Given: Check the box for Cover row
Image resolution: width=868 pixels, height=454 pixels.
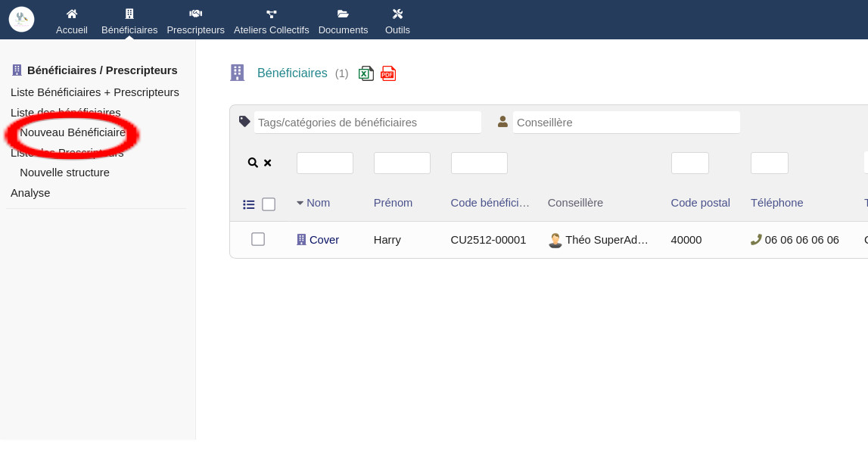Looking at the screenshot, I should (x=258, y=239).
